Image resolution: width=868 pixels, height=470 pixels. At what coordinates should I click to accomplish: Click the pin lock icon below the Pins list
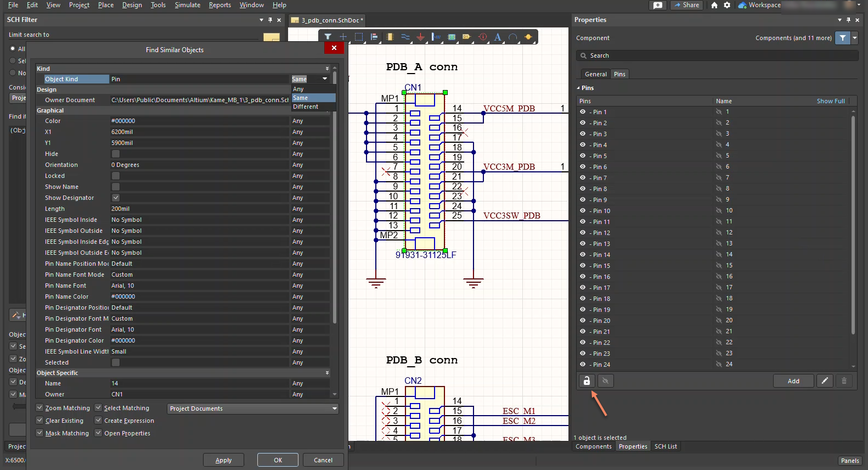click(x=587, y=381)
